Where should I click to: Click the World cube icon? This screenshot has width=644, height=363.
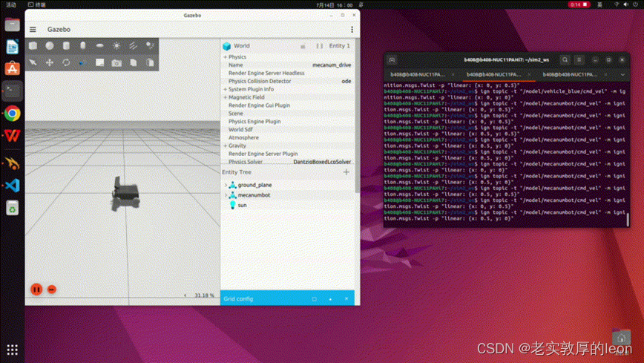[227, 46]
